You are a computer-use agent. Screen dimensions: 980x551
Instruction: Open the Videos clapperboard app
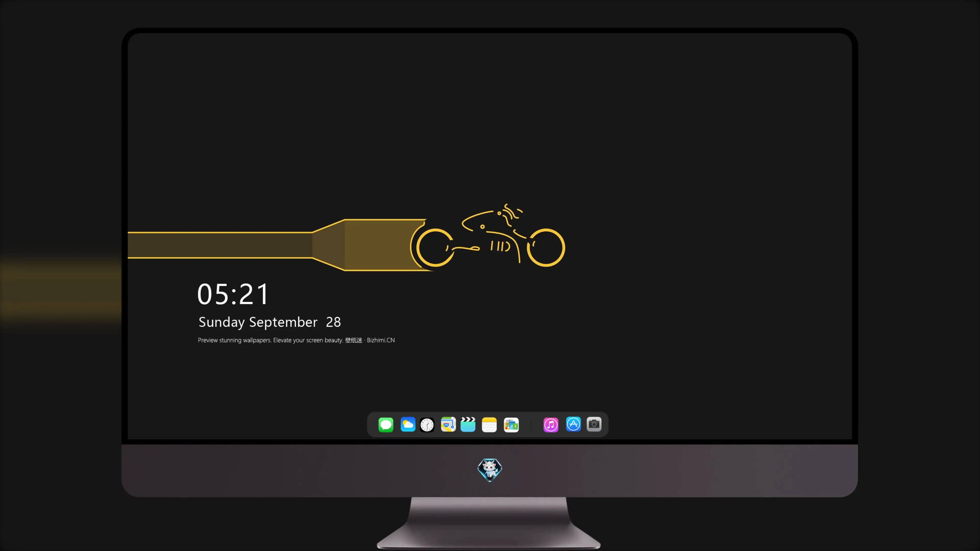point(468,424)
